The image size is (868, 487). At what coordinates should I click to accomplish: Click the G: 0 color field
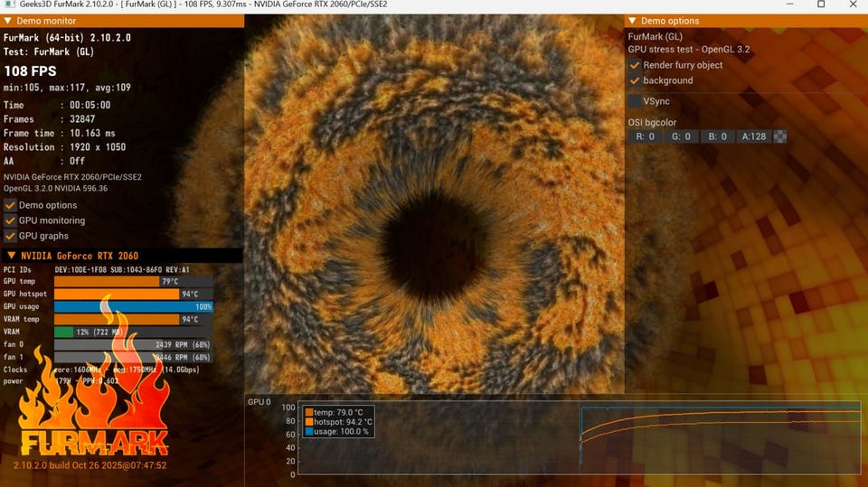(681, 136)
